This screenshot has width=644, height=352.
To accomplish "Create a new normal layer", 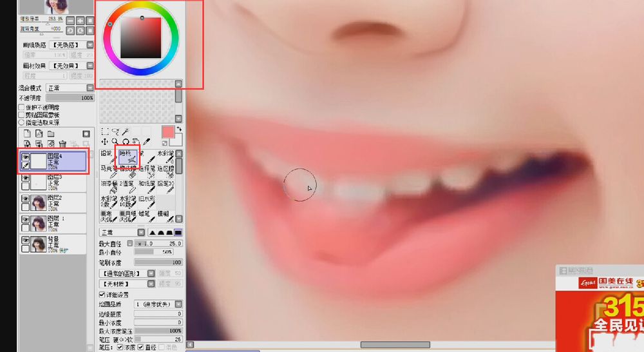I will (27, 133).
